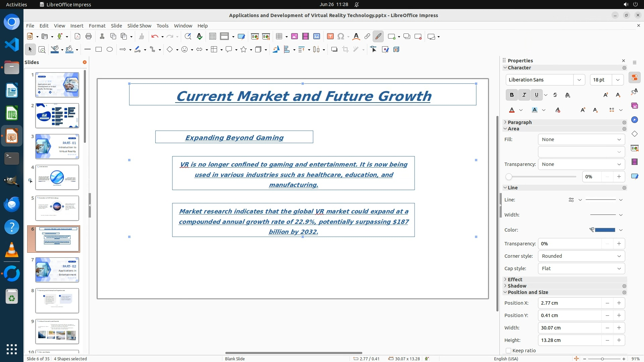644x362 pixels.
Task: Open the Slide Show menu
Action: pos(139,26)
